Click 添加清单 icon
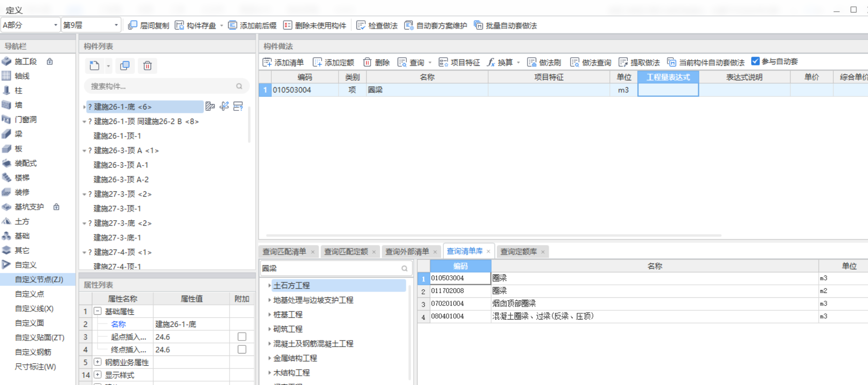The image size is (868, 385). (267, 62)
